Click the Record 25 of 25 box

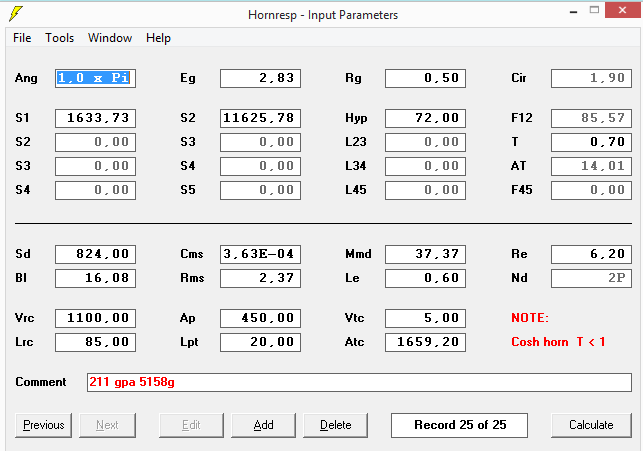coord(459,425)
